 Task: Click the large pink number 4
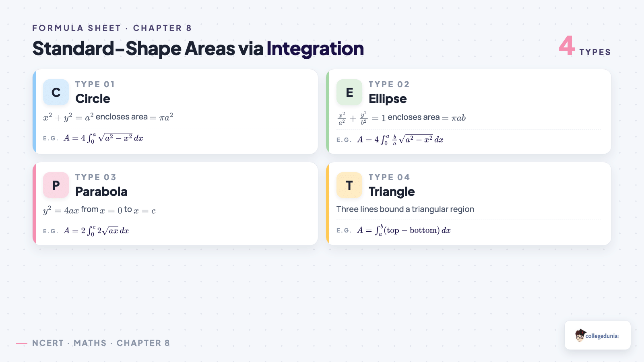(567, 45)
